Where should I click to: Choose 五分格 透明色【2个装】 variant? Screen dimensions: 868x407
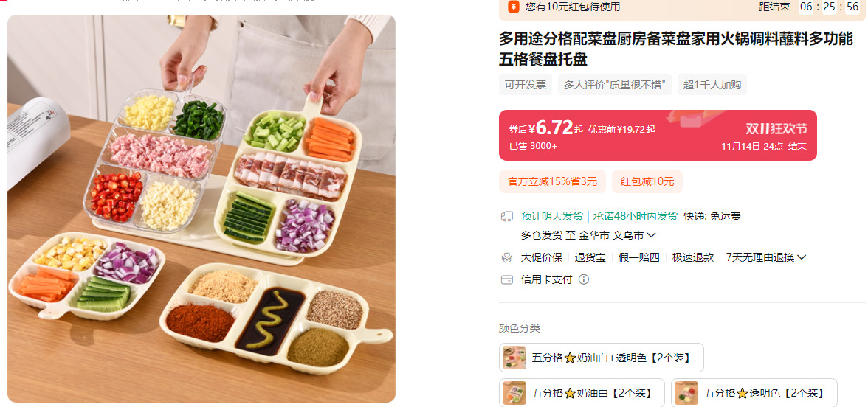(x=754, y=392)
